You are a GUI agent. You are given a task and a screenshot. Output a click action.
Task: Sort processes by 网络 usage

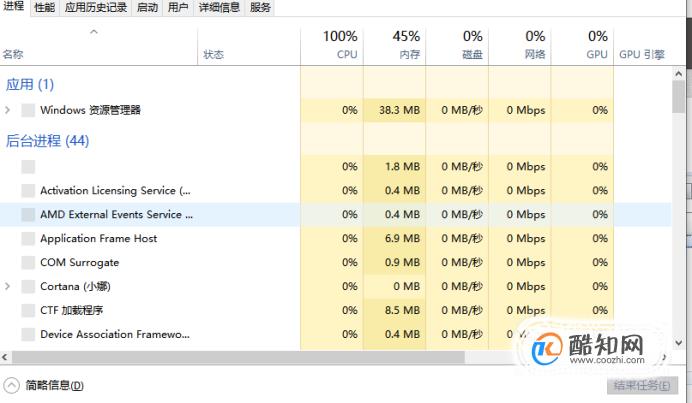(x=520, y=46)
